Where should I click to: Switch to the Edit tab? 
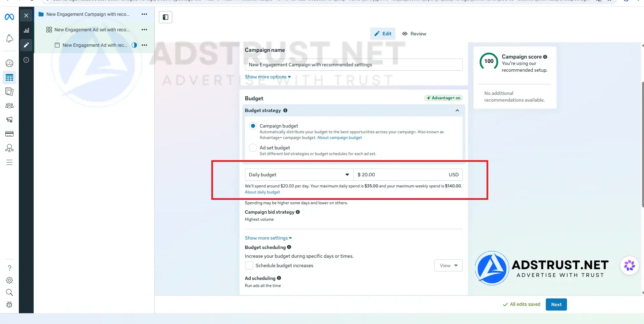[x=383, y=34]
